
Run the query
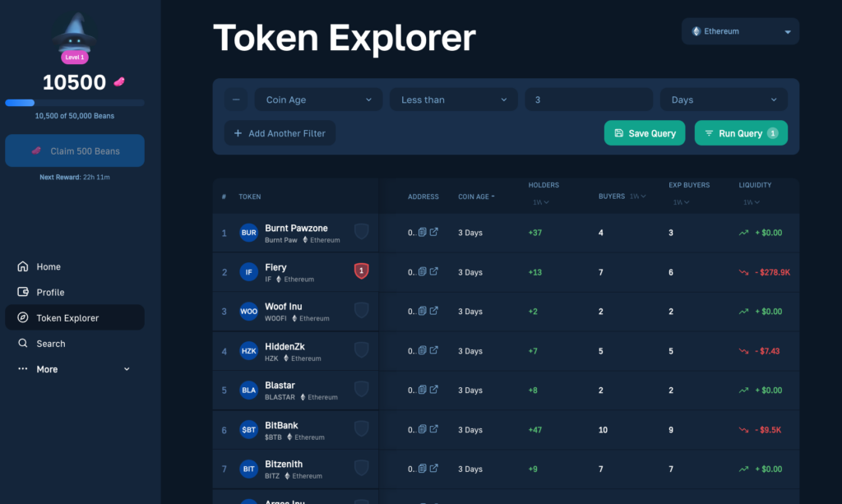coord(741,133)
